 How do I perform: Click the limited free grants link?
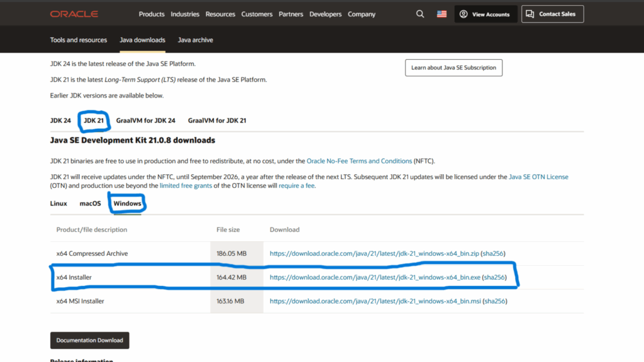point(186,185)
